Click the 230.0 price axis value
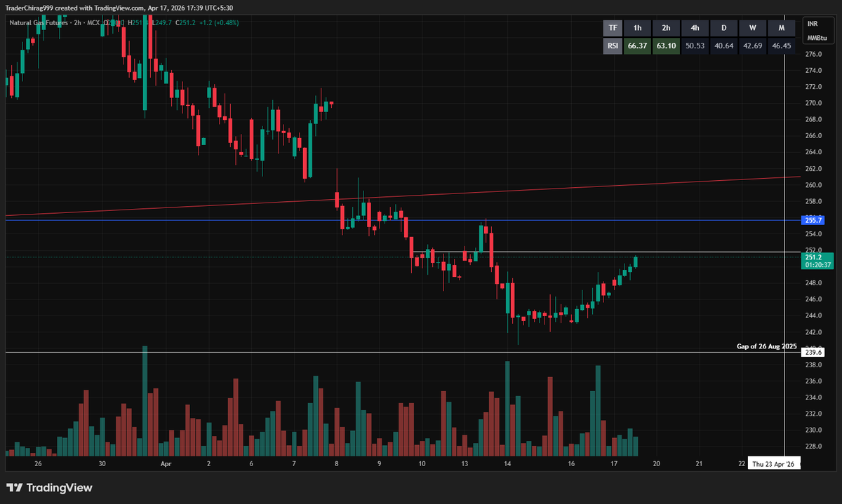 (x=814, y=430)
